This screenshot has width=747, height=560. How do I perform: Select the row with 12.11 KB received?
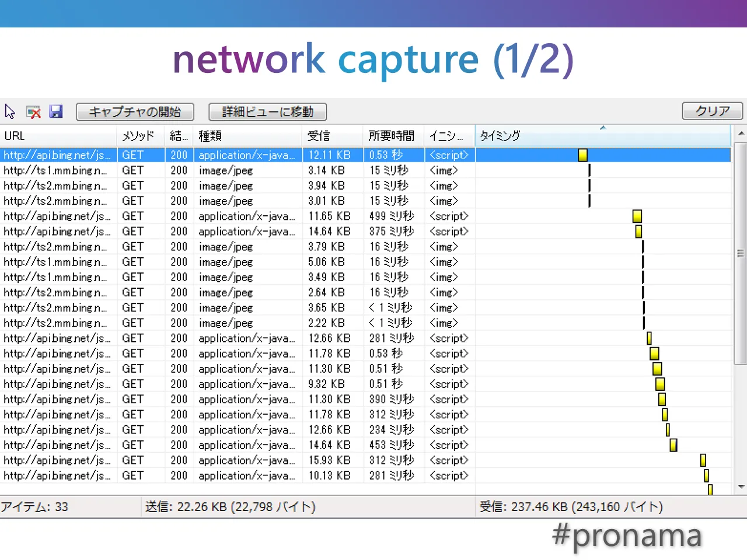click(x=365, y=155)
